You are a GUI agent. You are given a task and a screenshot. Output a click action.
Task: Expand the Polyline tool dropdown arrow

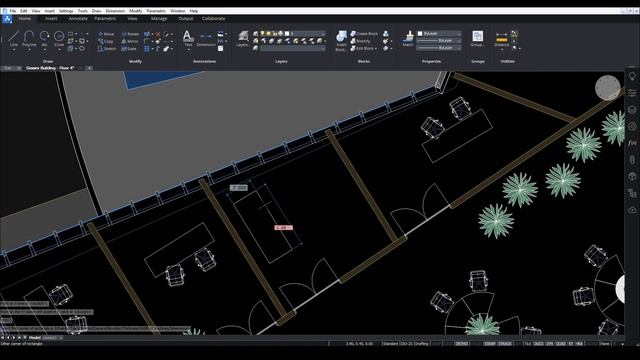[x=29, y=49]
